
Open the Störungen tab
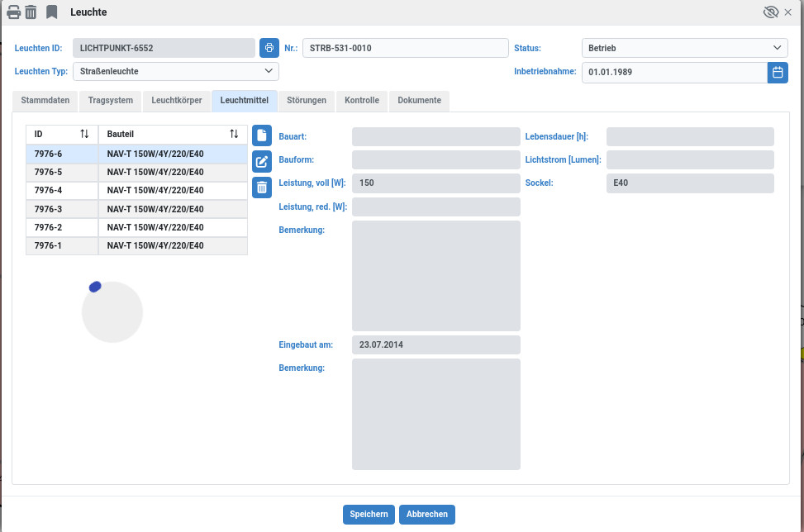[x=307, y=101]
